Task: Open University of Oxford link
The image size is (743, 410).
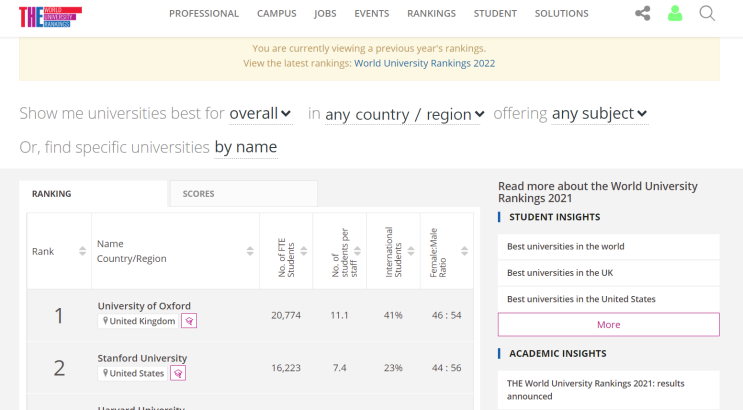Action: click(144, 306)
